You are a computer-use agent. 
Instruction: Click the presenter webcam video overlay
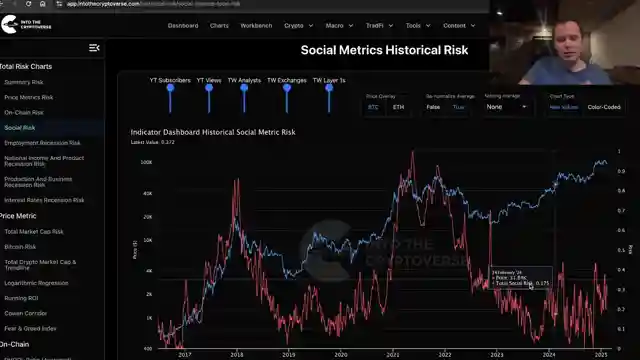(565, 42)
